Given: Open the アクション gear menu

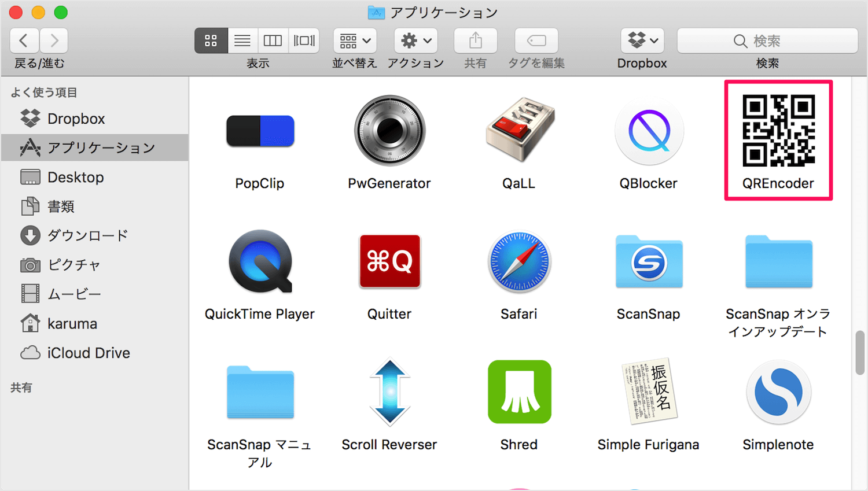Looking at the screenshot, I should 416,40.
